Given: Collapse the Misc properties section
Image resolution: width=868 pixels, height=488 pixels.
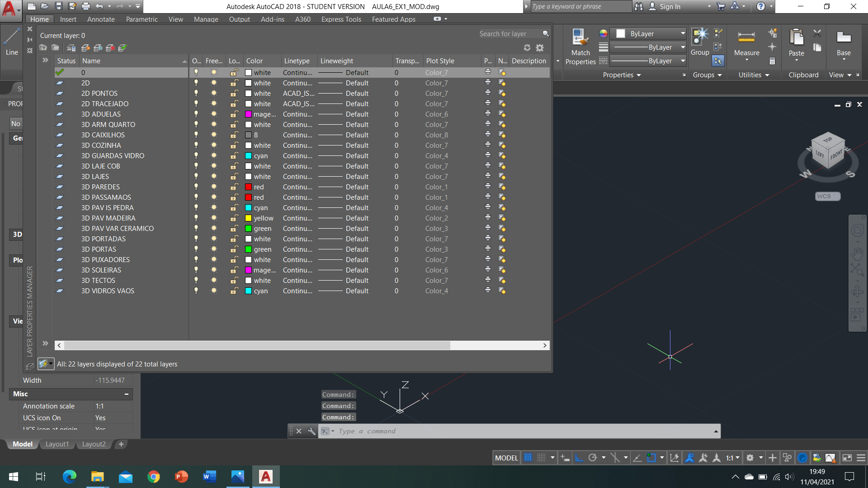Looking at the screenshot, I should [127, 394].
